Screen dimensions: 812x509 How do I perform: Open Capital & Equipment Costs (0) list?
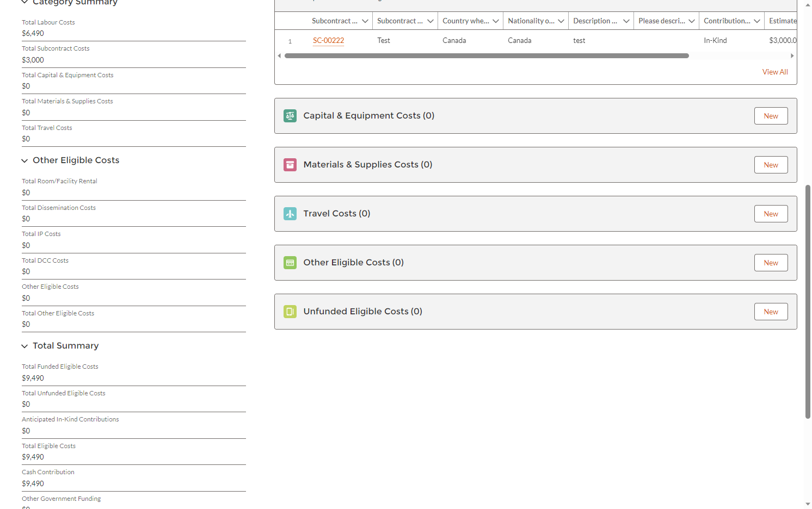368,116
